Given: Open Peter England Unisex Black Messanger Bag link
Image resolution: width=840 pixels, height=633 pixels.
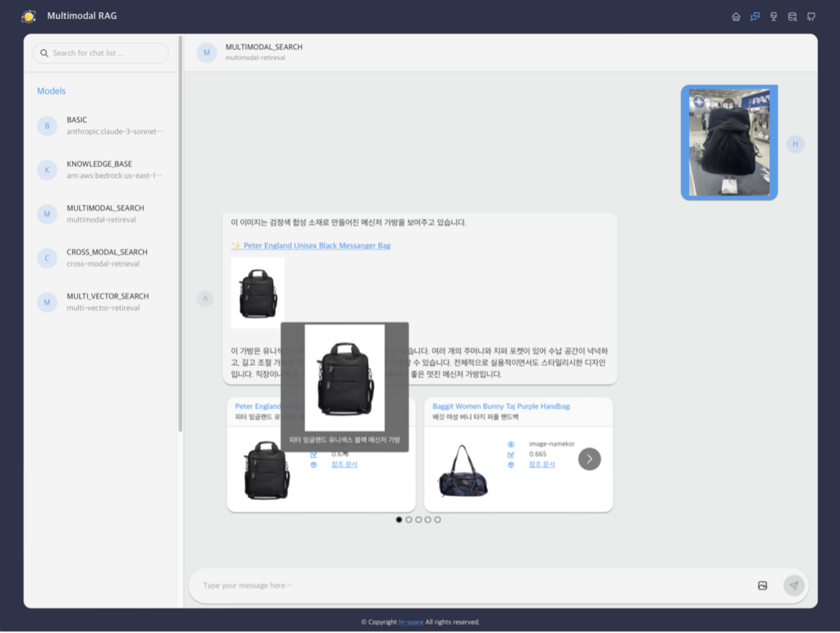Looking at the screenshot, I should pyautogui.click(x=311, y=245).
